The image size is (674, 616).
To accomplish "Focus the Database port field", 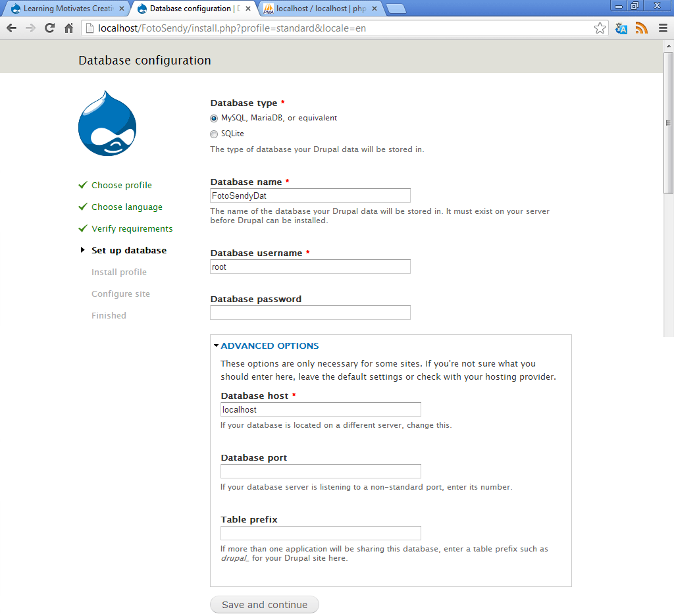I will tap(321, 471).
